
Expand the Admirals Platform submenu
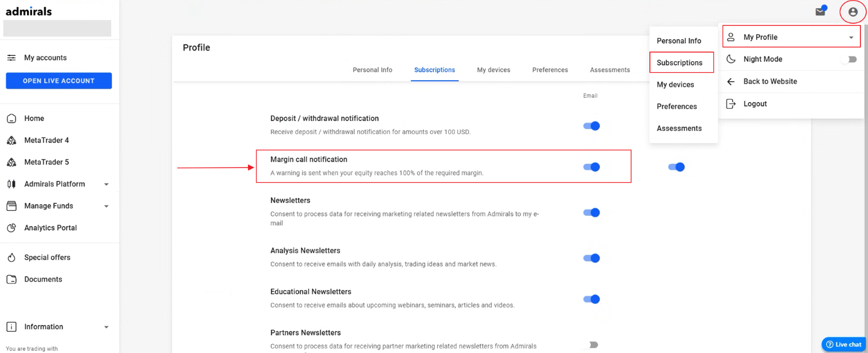click(106, 184)
